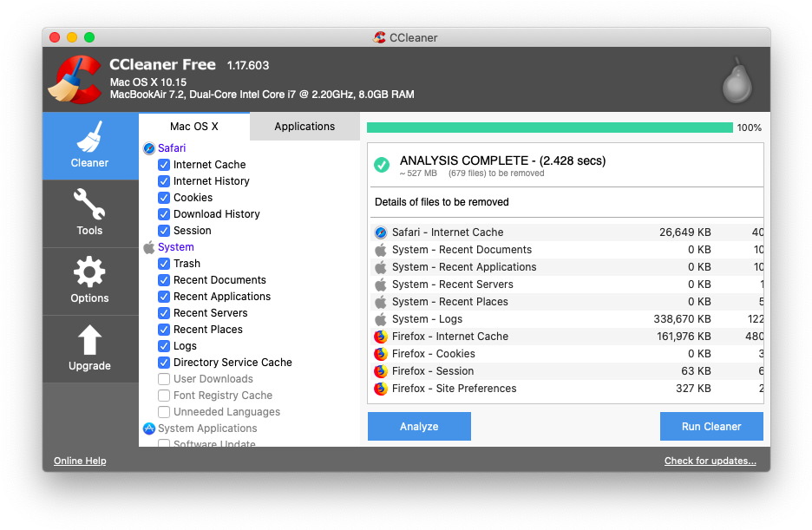Open the Cleaner section in sidebar
Screen dimensions: 812x530
(x=90, y=146)
